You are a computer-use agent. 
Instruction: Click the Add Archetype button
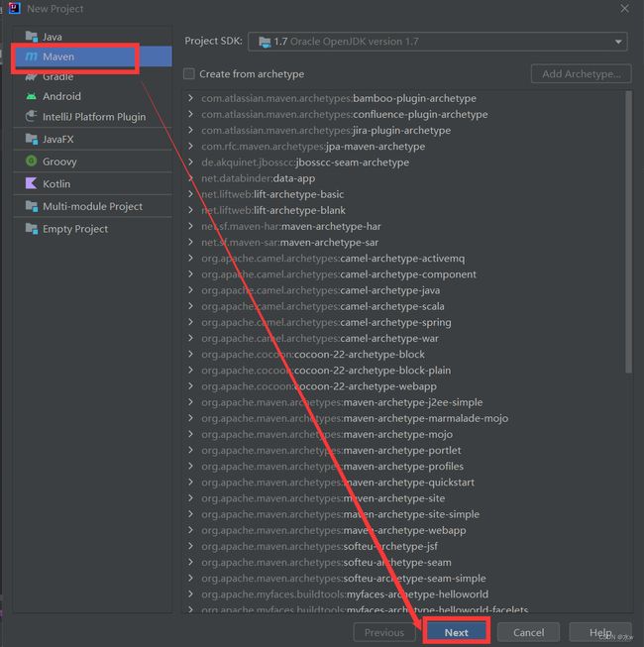point(581,74)
